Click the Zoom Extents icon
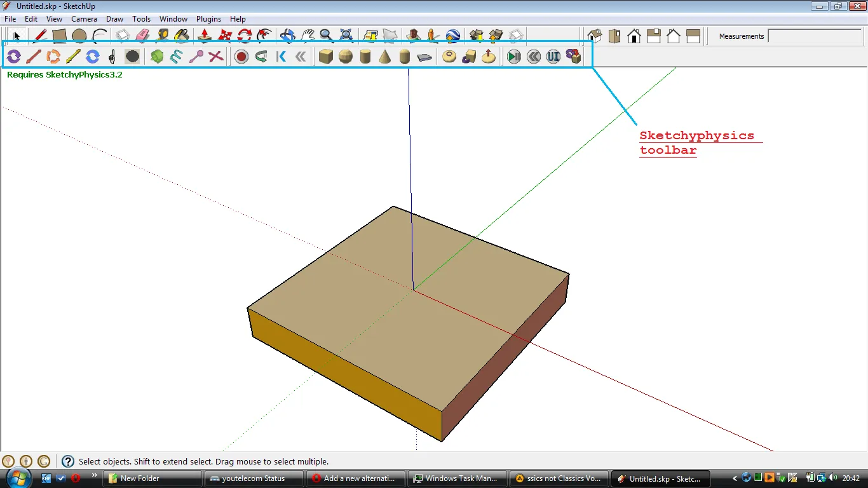The height and width of the screenshot is (488, 868). pos(345,36)
